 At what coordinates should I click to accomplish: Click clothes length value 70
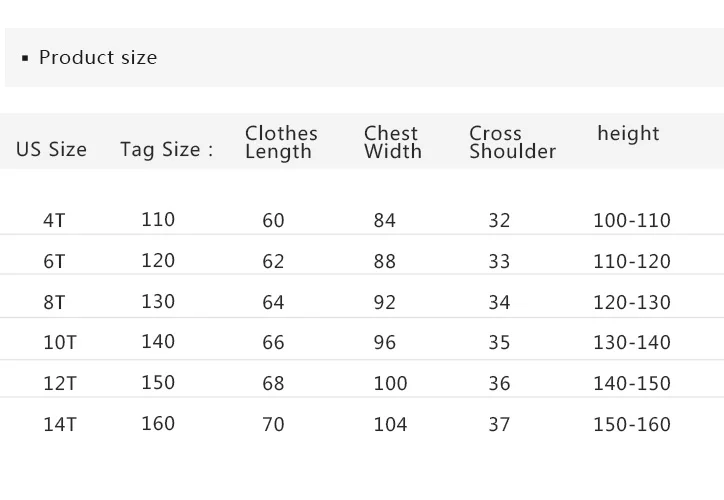pos(273,424)
